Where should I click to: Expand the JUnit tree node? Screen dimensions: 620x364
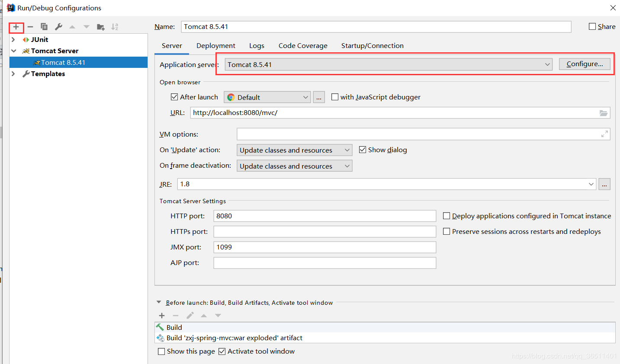click(x=13, y=39)
